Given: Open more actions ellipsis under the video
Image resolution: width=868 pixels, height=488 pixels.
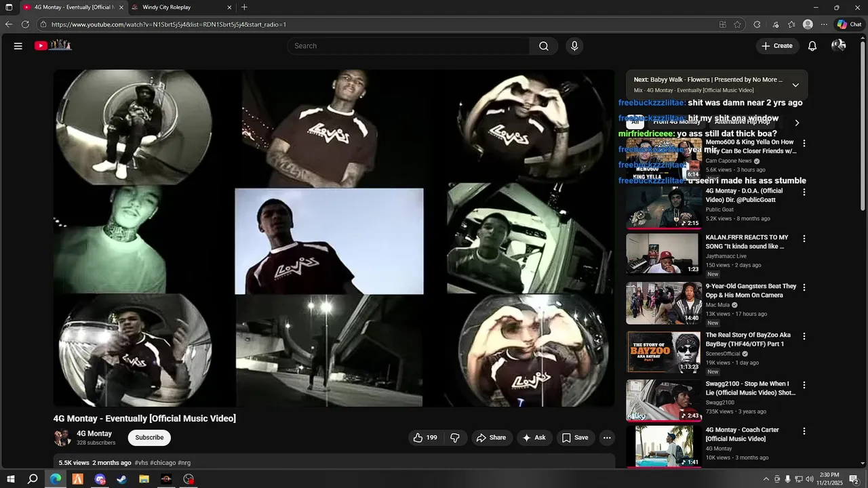Looking at the screenshot, I should coord(607,438).
